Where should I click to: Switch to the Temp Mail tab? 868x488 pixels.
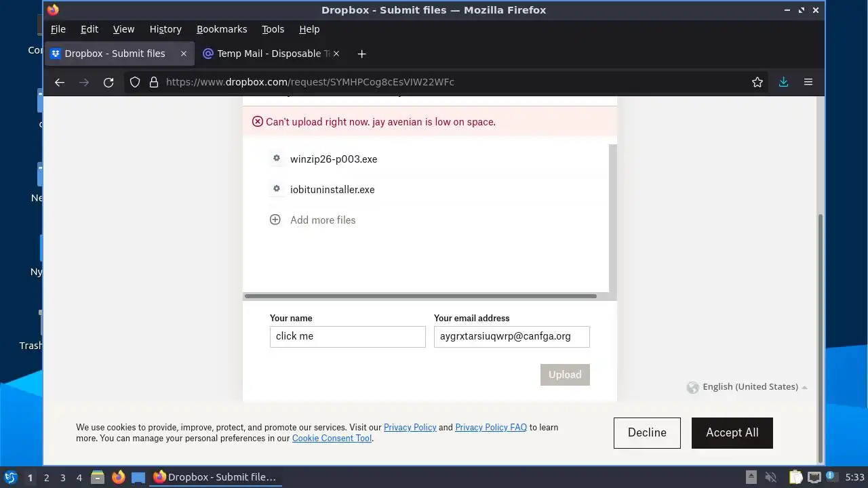272,54
